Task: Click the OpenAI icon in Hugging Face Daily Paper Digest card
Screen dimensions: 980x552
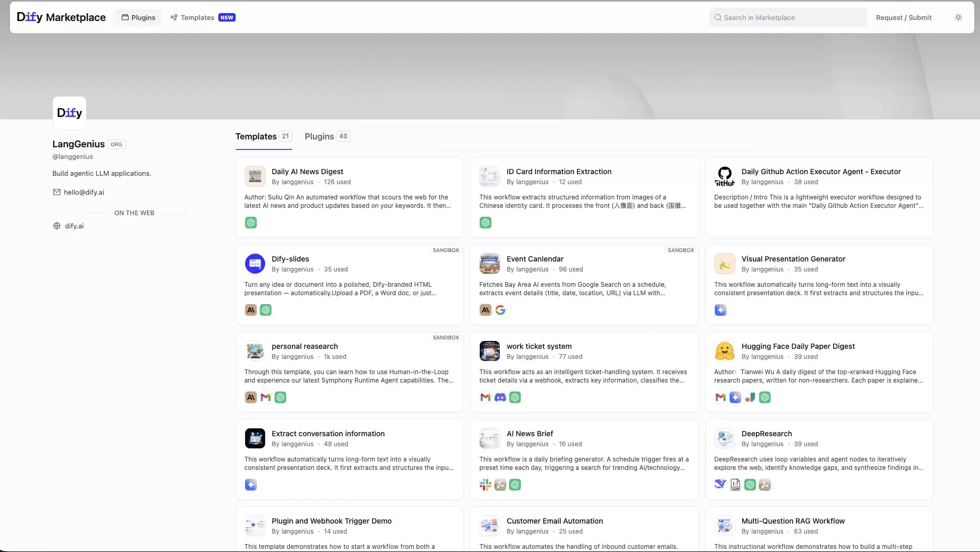Action: (x=765, y=397)
